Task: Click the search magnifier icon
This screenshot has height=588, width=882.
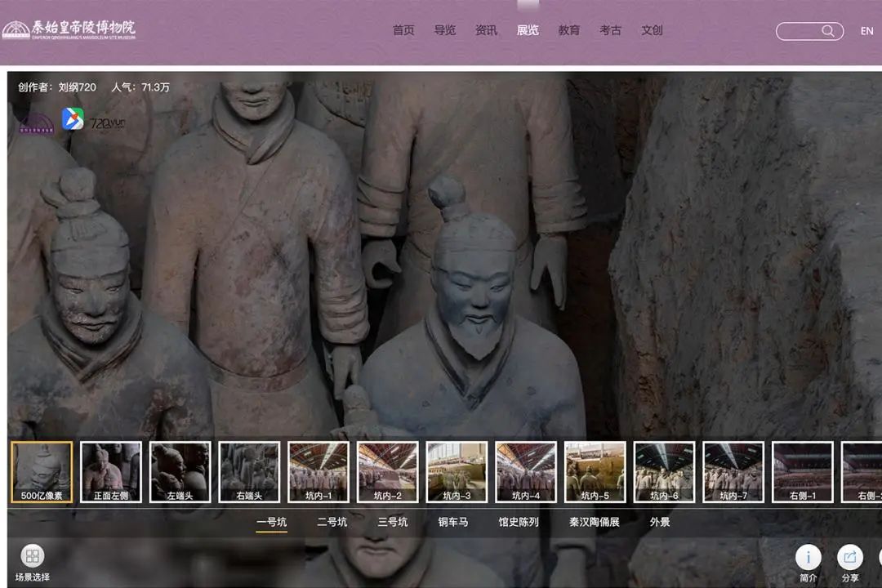Action: (x=828, y=31)
